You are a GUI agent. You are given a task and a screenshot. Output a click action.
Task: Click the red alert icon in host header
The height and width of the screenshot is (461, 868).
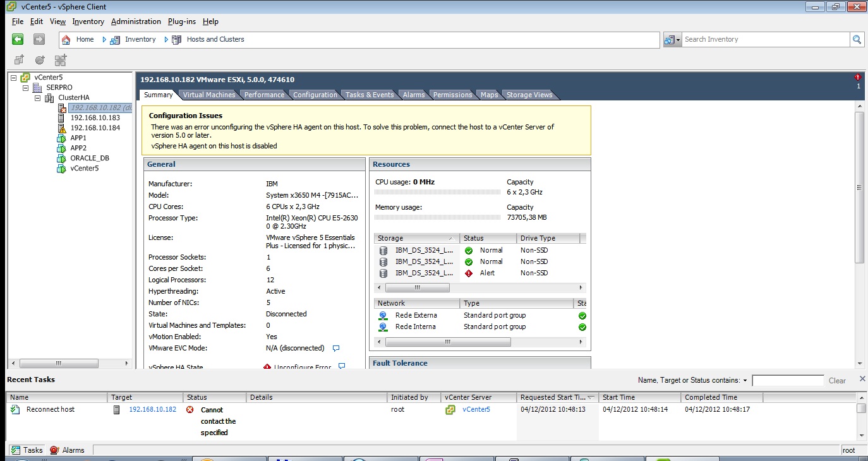click(x=858, y=77)
